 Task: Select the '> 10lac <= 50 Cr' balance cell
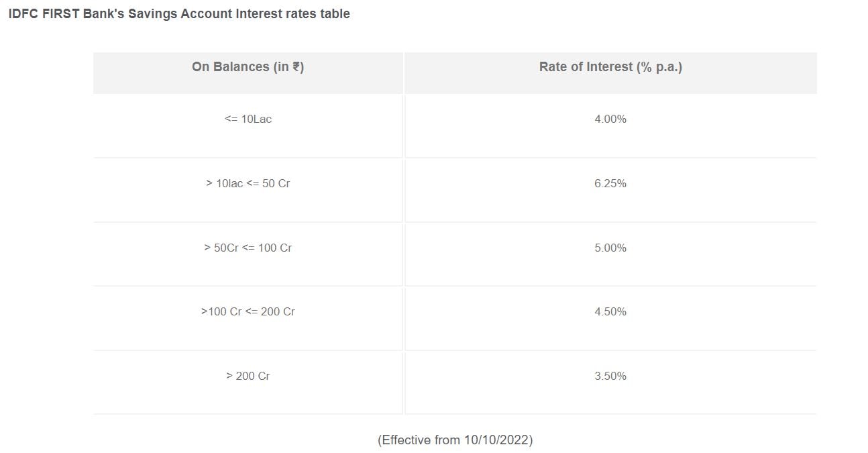(x=248, y=183)
